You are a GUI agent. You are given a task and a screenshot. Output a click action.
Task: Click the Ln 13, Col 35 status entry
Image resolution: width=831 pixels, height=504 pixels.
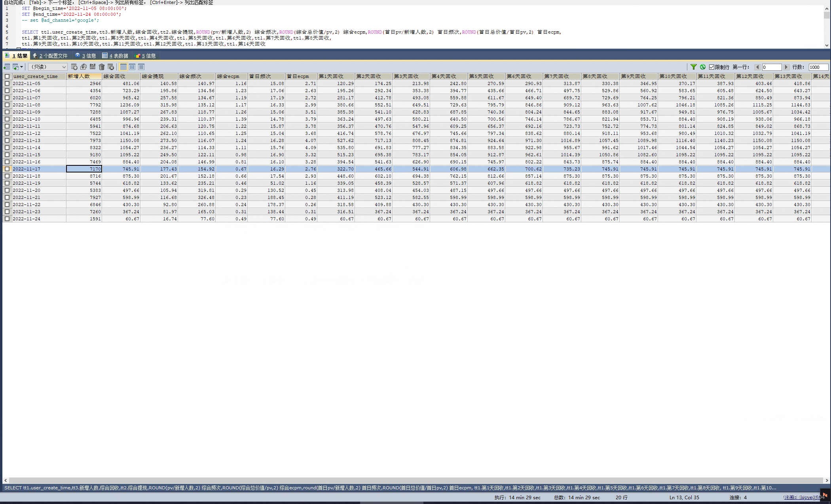click(x=684, y=497)
